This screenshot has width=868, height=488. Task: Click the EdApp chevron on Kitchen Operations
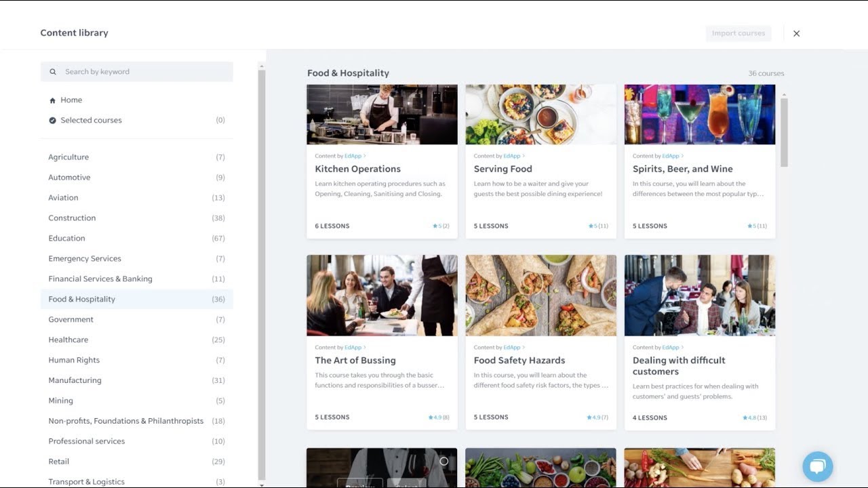[365, 157]
